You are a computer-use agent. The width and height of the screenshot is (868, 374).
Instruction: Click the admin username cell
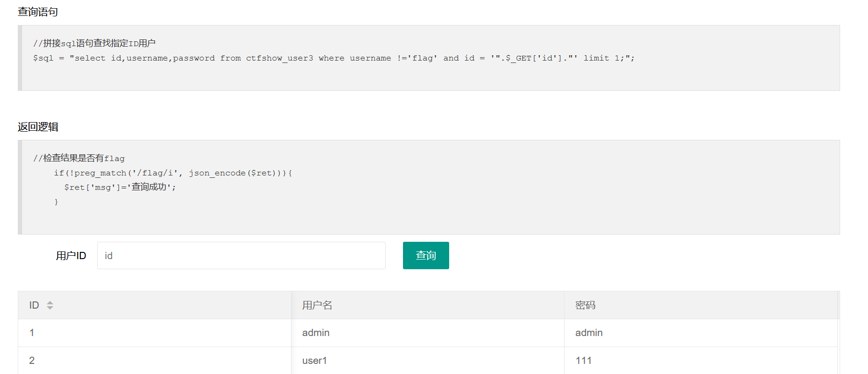tap(428, 333)
